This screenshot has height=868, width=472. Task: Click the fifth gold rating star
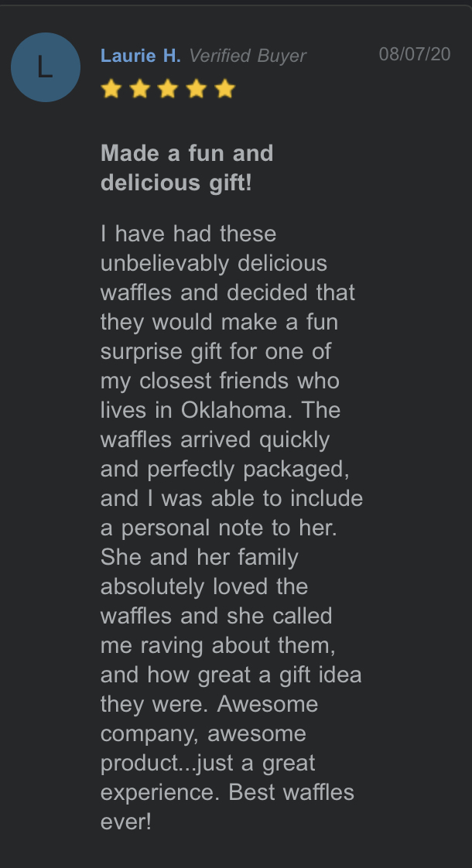pos(225,88)
